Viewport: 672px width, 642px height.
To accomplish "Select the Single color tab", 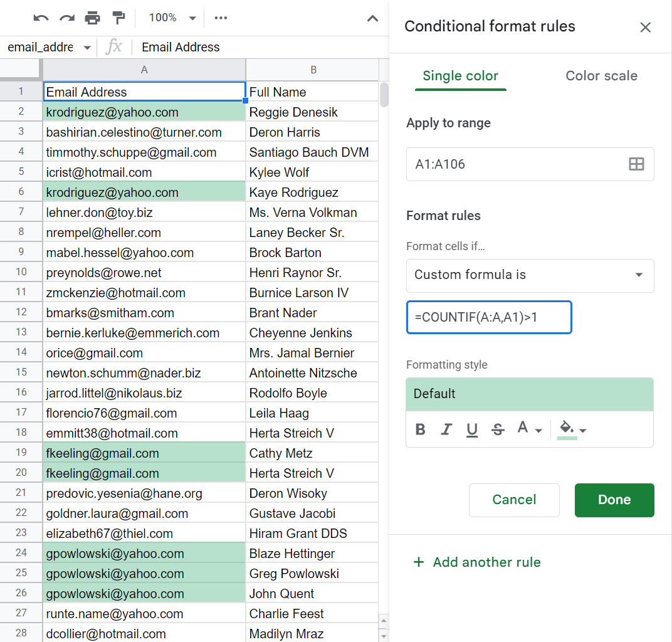I will (x=460, y=76).
